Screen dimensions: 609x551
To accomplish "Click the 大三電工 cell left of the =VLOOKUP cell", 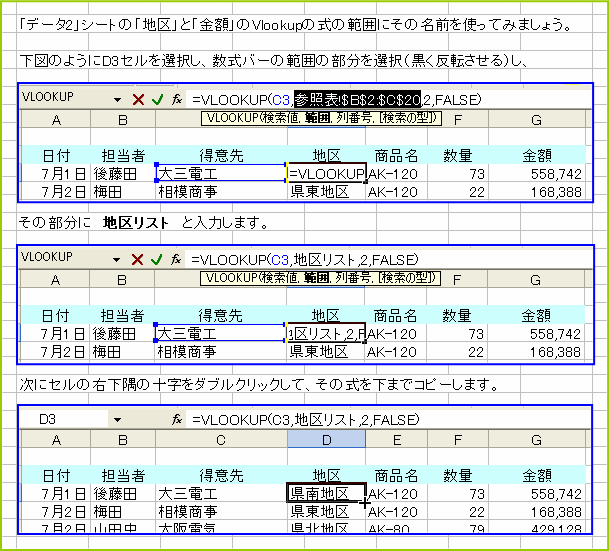I will click(x=221, y=174).
